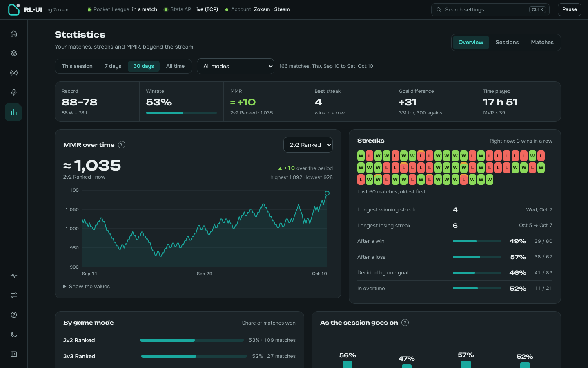Open the Home page from the sidebar
Image resolution: width=588 pixels, height=368 pixels.
point(14,34)
